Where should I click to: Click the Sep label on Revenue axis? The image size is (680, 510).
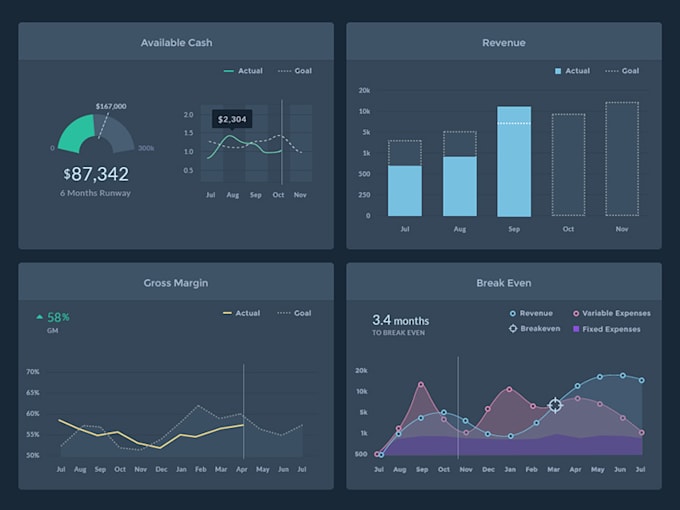click(x=514, y=229)
